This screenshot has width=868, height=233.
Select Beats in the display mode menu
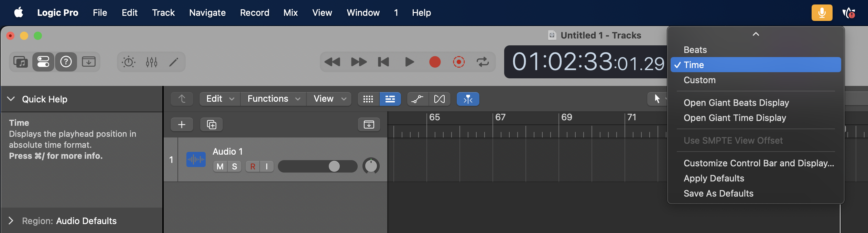coord(695,50)
